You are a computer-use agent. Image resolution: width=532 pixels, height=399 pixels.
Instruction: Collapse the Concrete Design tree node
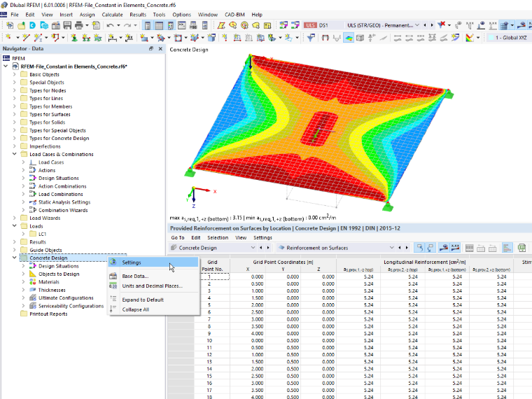coord(14,258)
